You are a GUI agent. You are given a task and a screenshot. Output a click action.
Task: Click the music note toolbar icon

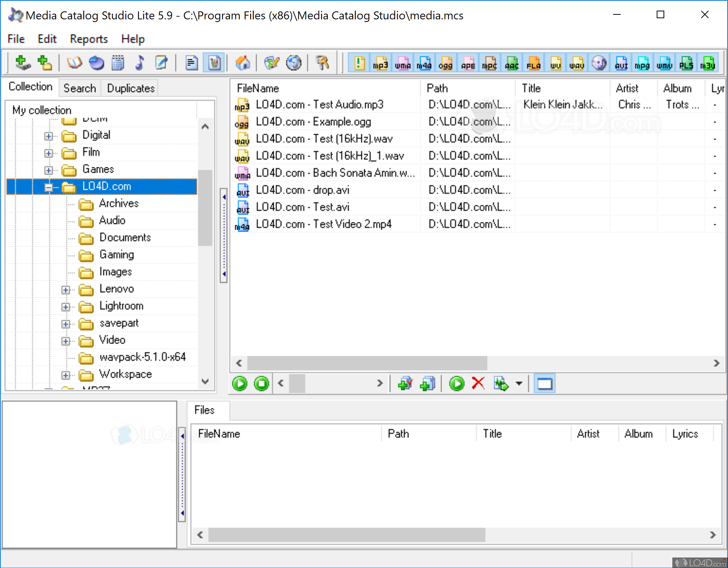[x=140, y=63]
